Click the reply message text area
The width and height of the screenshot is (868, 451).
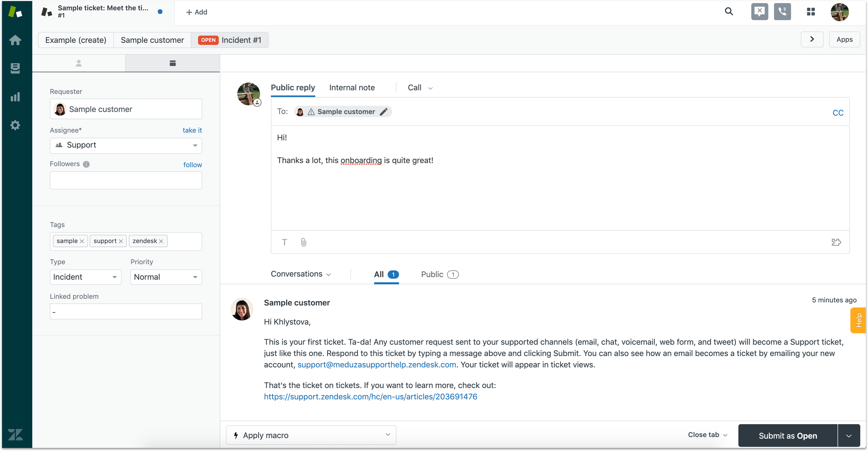560,178
